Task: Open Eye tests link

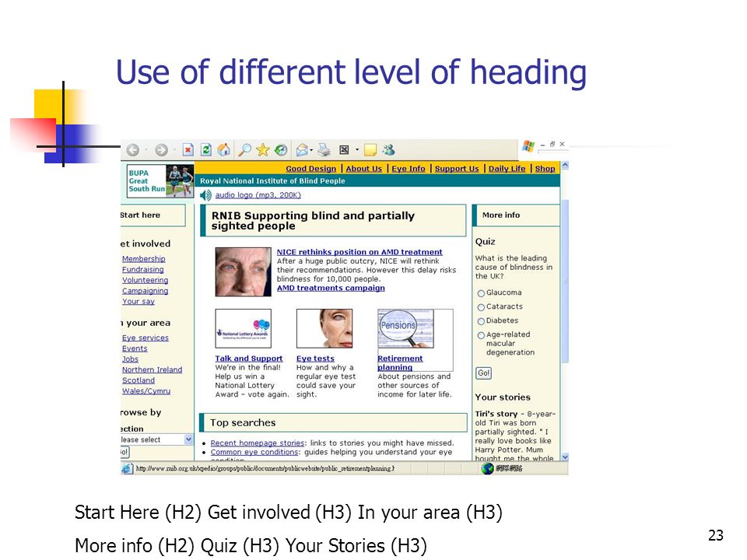Action: click(315, 359)
